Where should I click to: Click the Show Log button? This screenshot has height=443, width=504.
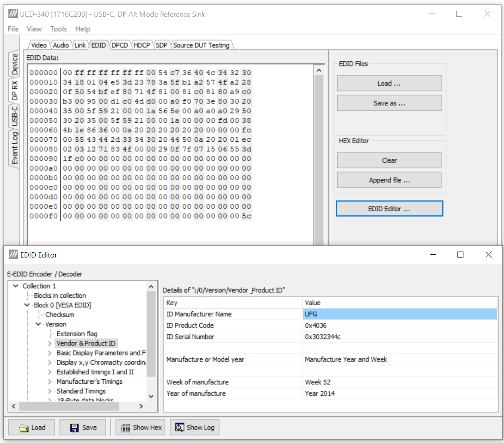pyautogui.click(x=195, y=427)
